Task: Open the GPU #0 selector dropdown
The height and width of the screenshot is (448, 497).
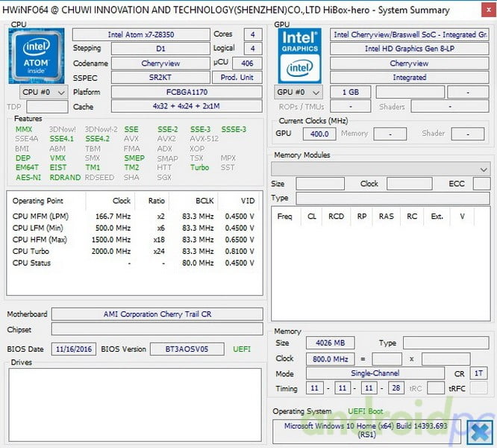Action: pyautogui.click(x=298, y=93)
